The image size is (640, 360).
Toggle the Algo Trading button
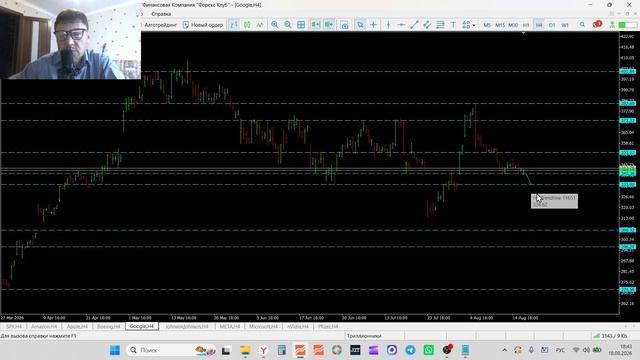pyautogui.click(x=160, y=25)
